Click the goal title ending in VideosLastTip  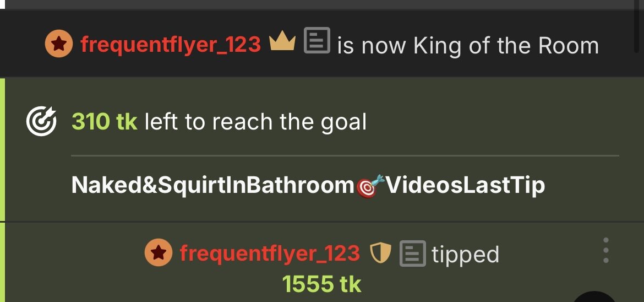pos(308,185)
